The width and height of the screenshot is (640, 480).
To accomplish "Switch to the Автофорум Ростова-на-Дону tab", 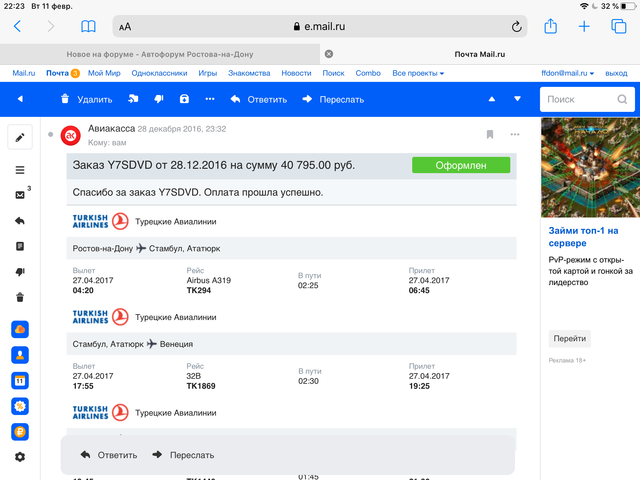I will tap(163, 53).
